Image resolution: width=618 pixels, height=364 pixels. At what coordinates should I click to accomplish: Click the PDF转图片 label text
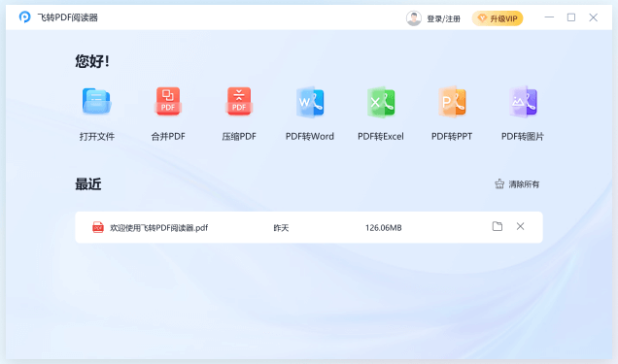pos(523,137)
